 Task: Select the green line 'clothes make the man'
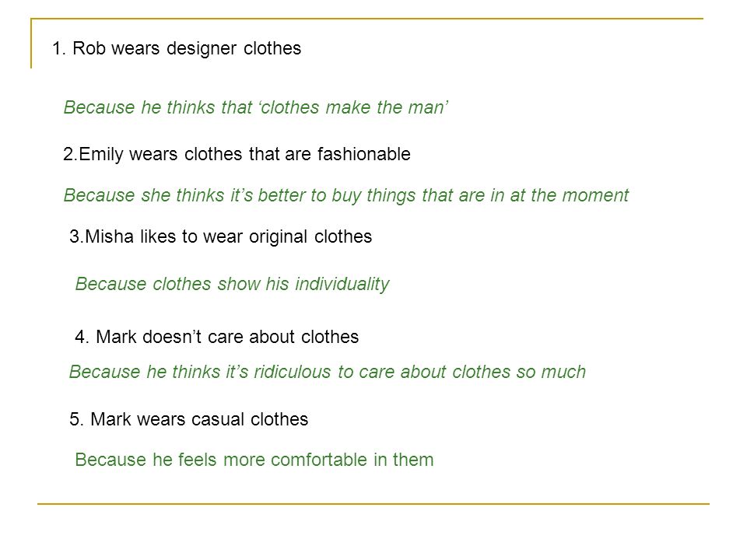point(256,107)
